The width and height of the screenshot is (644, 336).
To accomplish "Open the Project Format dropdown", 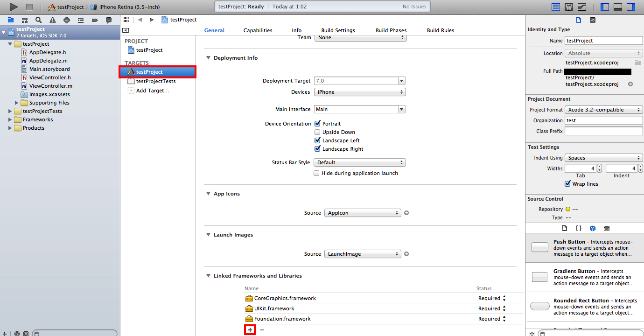I will tap(603, 110).
